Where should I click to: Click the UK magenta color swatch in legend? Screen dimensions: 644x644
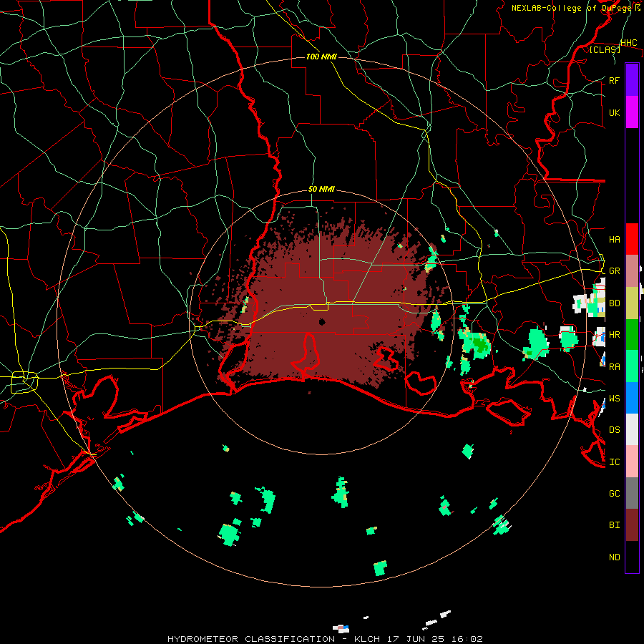(632, 112)
